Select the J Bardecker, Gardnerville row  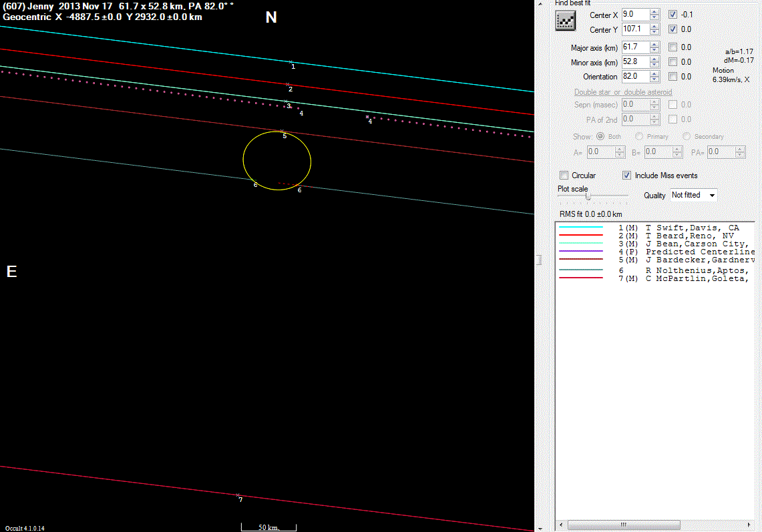[655, 260]
